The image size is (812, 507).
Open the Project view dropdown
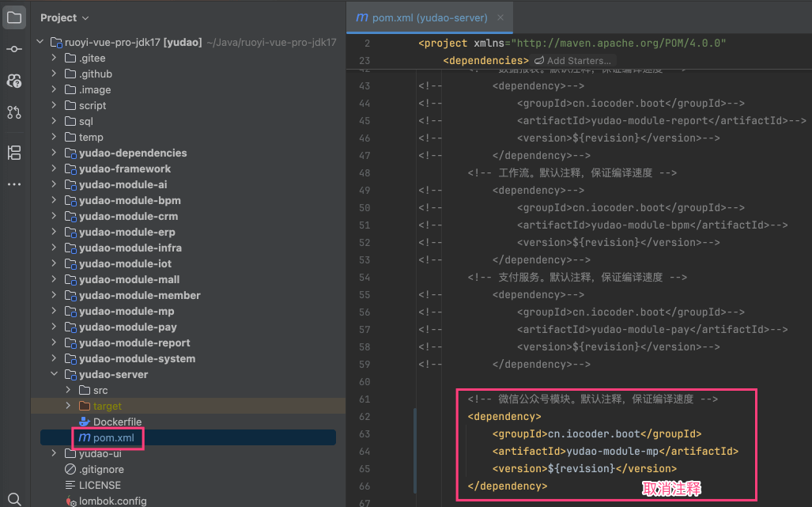pyautogui.click(x=65, y=17)
